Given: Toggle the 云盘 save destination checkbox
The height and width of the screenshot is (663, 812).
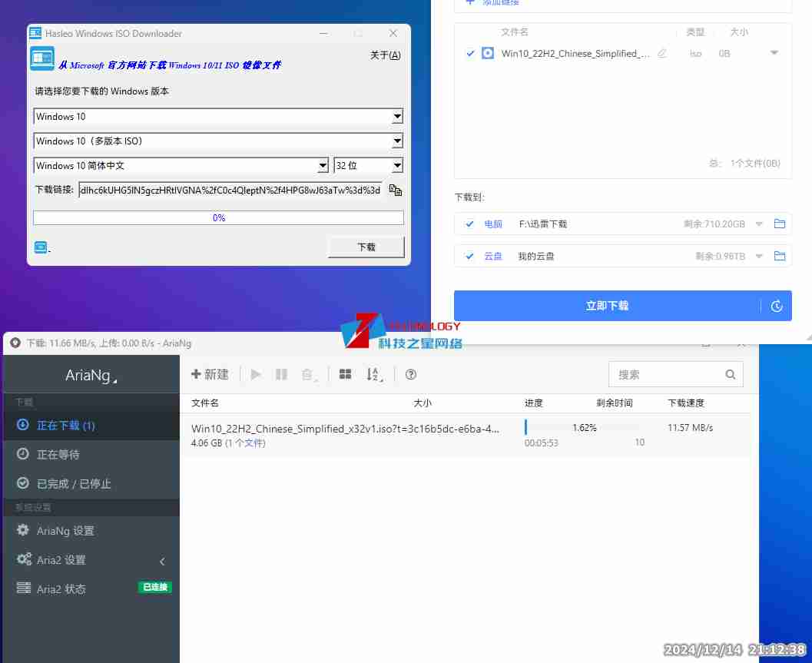Looking at the screenshot, I should click(469, 256).
